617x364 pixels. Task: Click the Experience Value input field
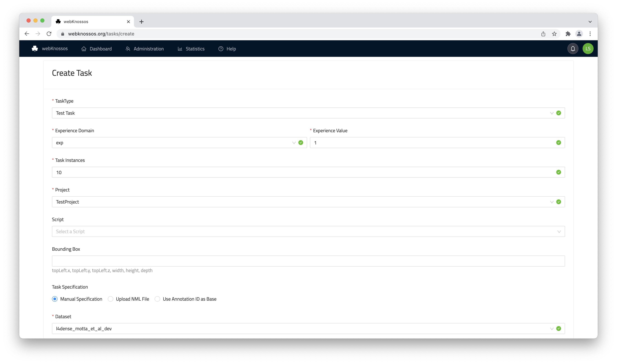pyautogui.click(x=437, y=143)
